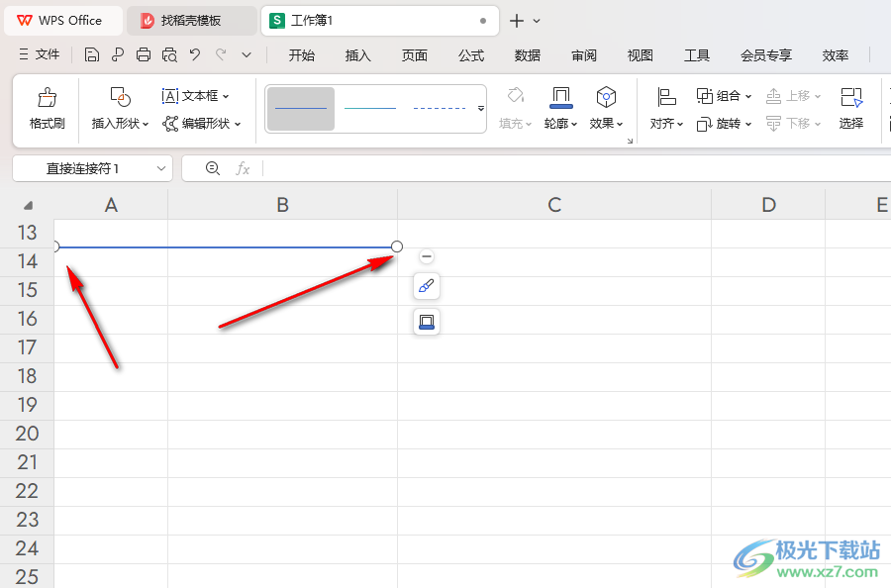This screenshot has width=891, height=588.
Task: Select column A header
Action: click(111, 205)
